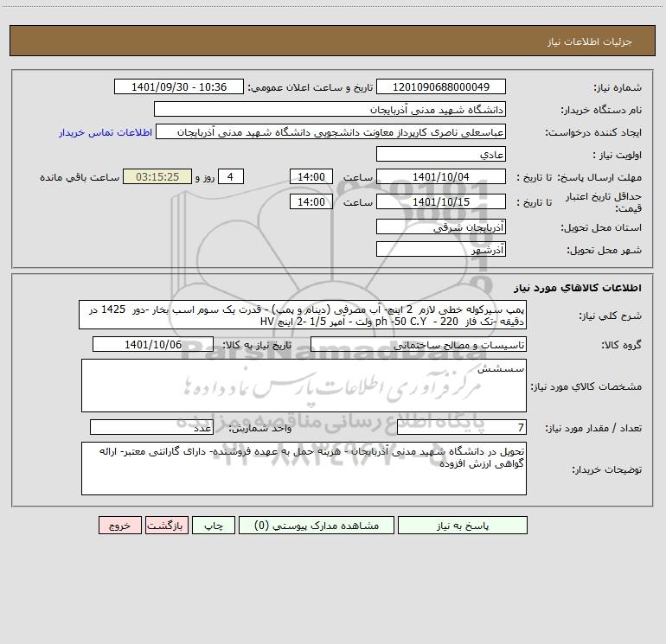Click label واحد شمارش
The width and height of the screenshot is (666, 644).
pyautogui.click(x=260, y=428)
